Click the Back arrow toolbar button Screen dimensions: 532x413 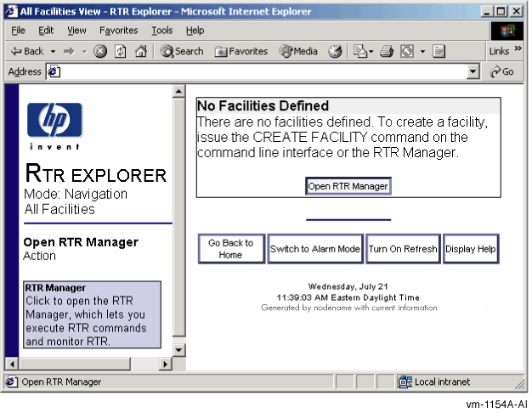click(x=27, y=52)
